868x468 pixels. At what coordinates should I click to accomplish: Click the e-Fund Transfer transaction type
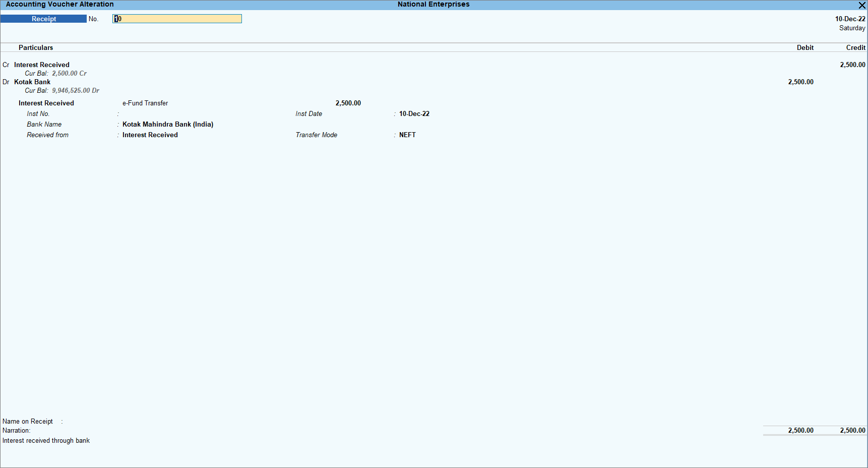pos(145,103)
